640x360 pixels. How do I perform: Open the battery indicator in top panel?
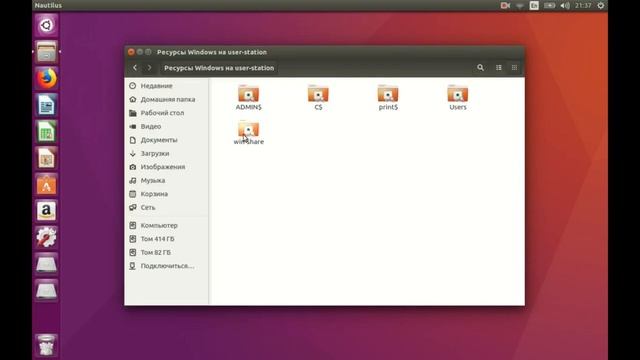coord(549,5)
